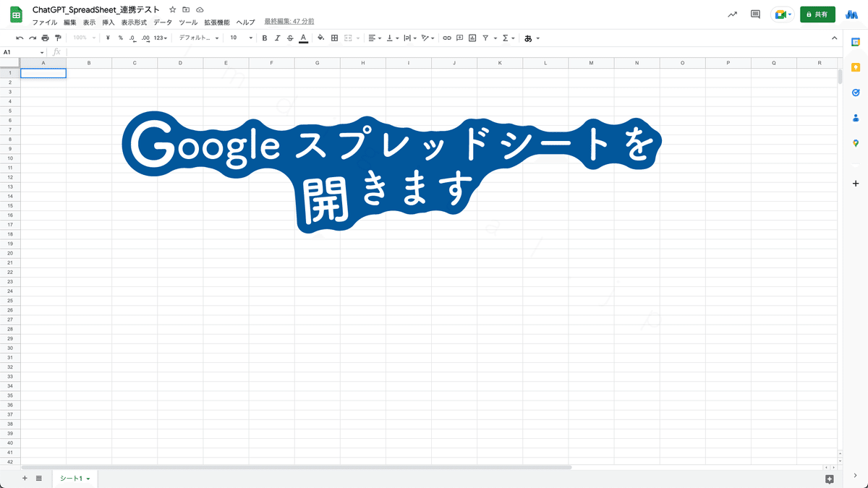Open the 拡張機能 menu
Screen dimensions: 868x488
(x=217, y=22)
